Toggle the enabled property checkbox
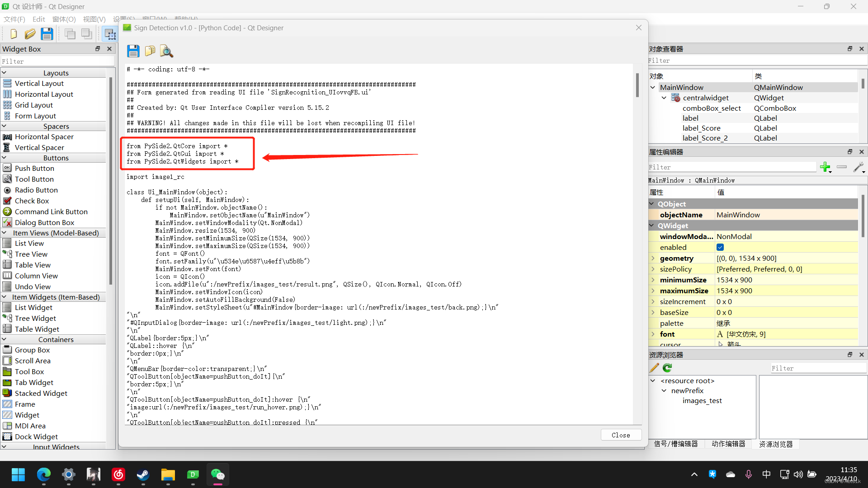 pyautogui.click(x=720, y=247)
